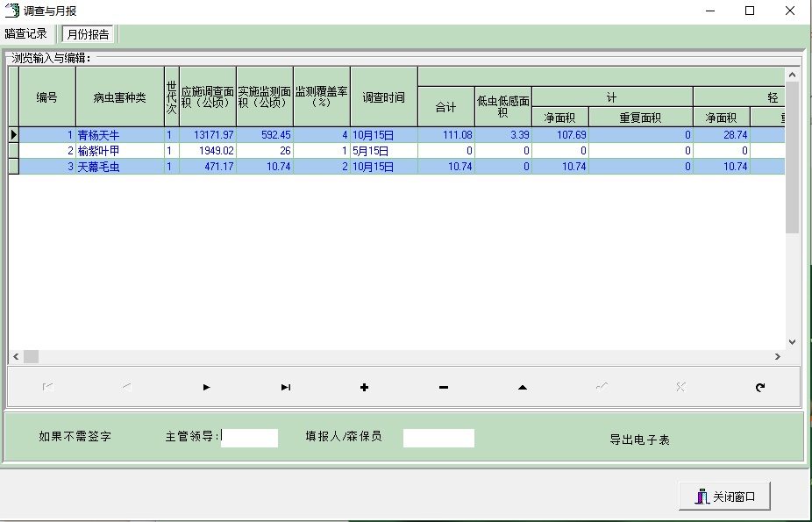Cancel edit with X navigator button
The image size is (812, 522).
(681, 387)
